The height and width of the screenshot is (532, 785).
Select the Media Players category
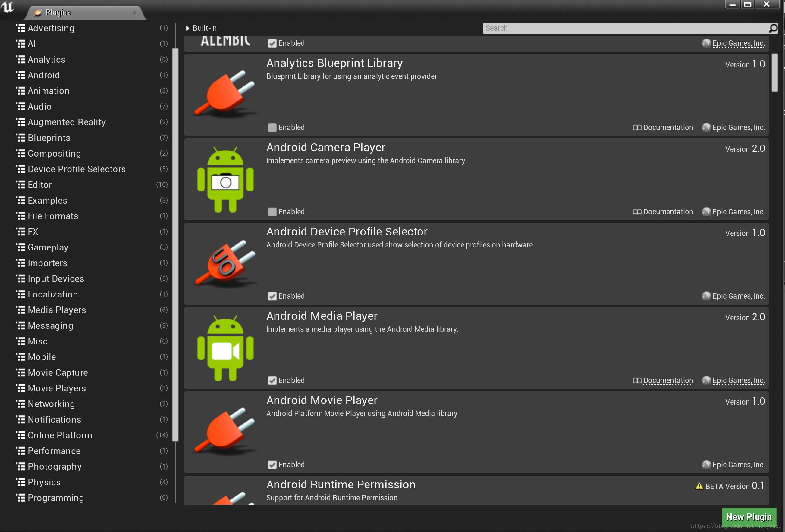click(57, 310)
